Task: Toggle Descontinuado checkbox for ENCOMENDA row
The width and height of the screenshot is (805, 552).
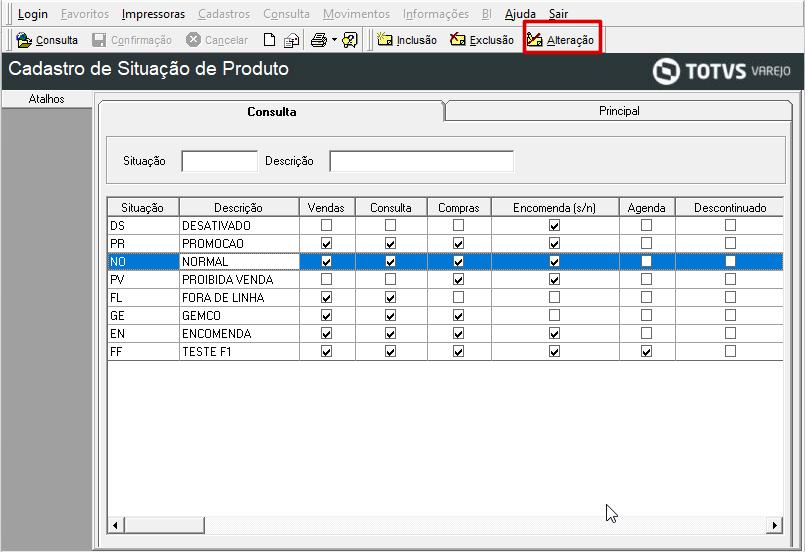Action: 730,333
